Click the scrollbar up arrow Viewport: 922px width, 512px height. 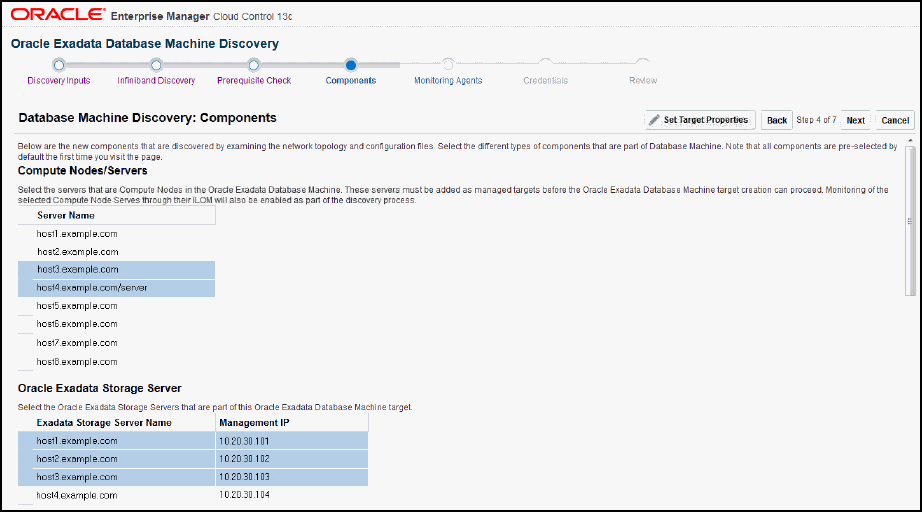point(910,141)
